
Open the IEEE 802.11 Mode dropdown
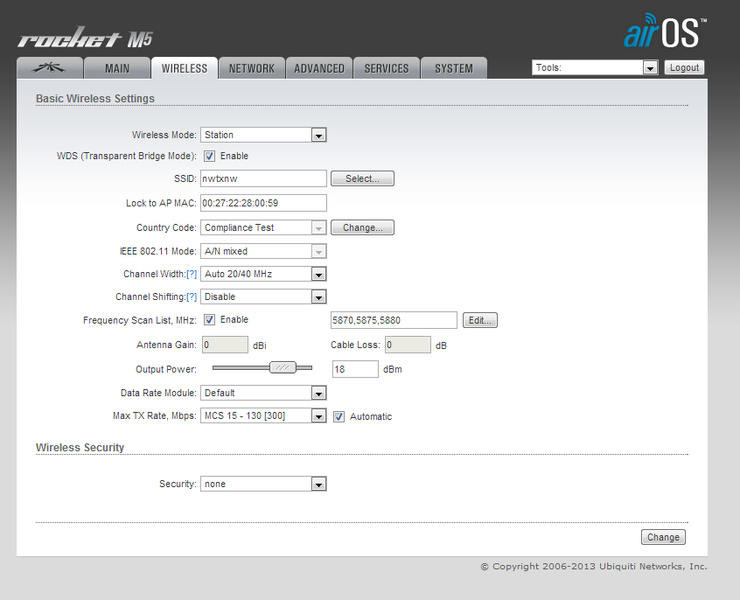pyautogui.click(x=263, y=251)
